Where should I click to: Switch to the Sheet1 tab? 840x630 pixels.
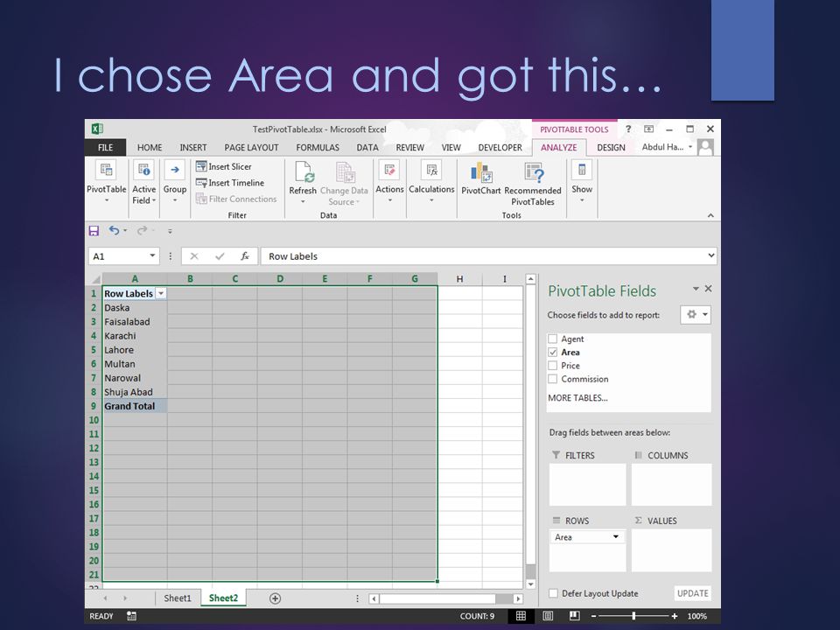point(178,598)
